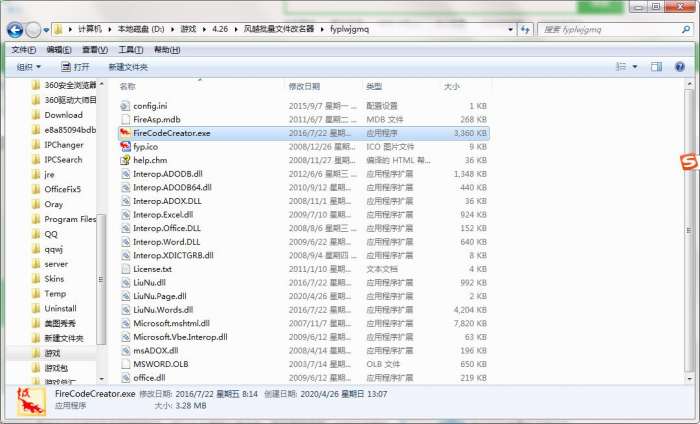Viewport: 700px width, 424px height.
Task: Select the fyp.ico file icon
Action: (x=125, y=146)
